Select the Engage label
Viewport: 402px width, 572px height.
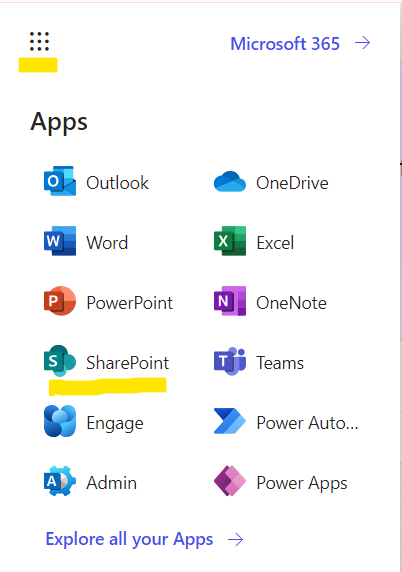tap(115, 424)
